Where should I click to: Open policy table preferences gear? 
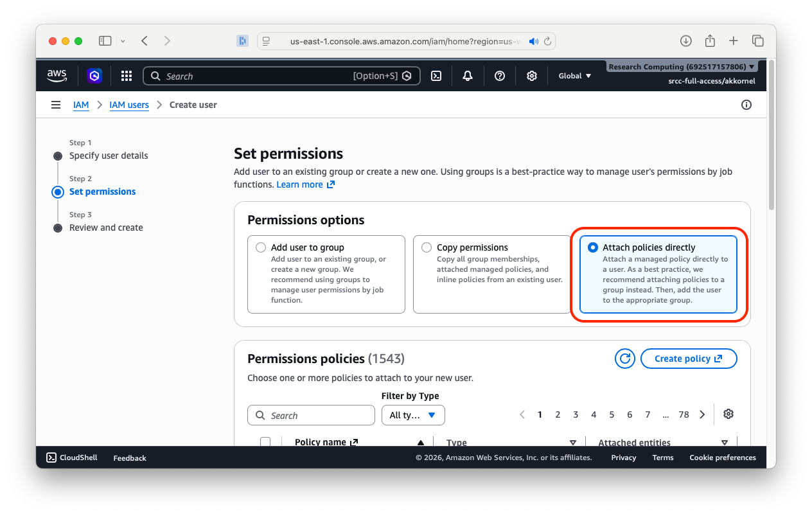pyautogui.click(x=728, y=414)
